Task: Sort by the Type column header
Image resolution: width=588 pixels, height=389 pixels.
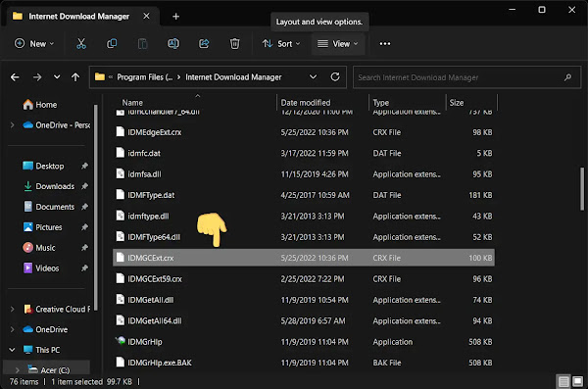Action: [x=380, y=103]
